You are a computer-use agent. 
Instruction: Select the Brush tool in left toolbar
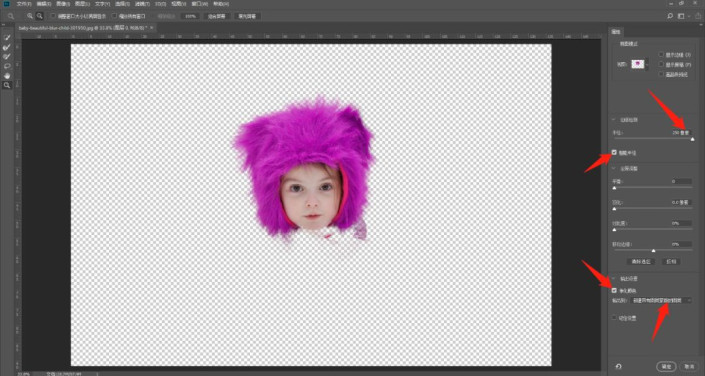[7, 56]
